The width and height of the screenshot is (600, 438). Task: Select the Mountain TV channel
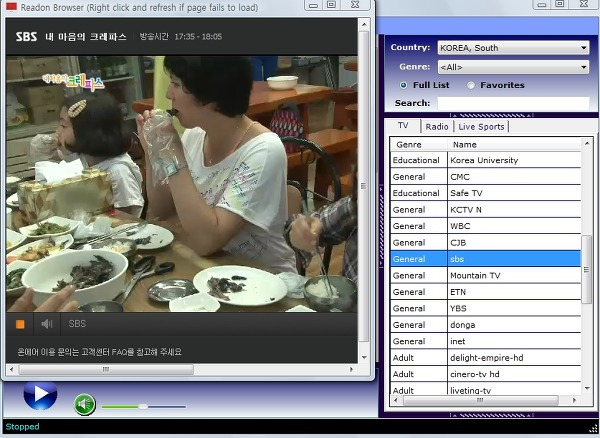coord(485,275)
